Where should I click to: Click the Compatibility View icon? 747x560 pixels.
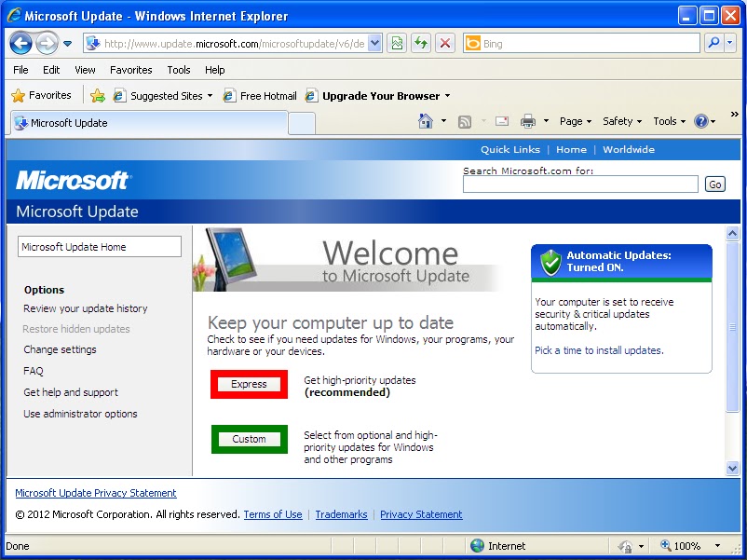[397, 44]
